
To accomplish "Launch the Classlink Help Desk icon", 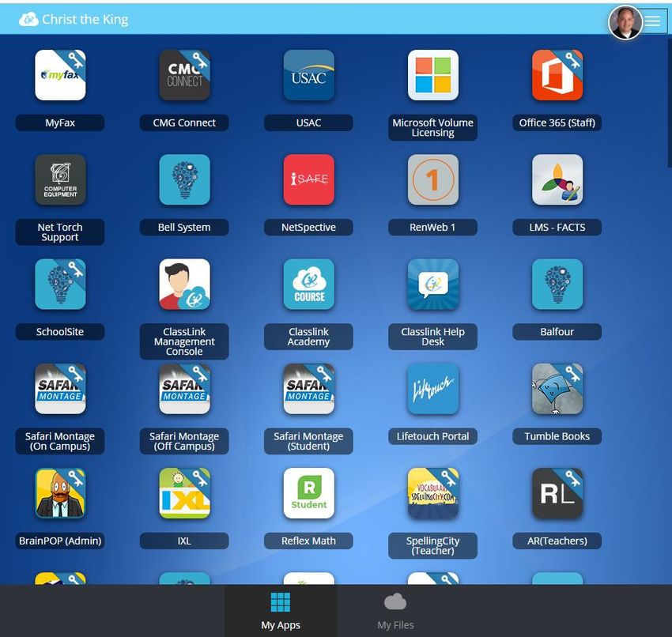I will point(433,284).
